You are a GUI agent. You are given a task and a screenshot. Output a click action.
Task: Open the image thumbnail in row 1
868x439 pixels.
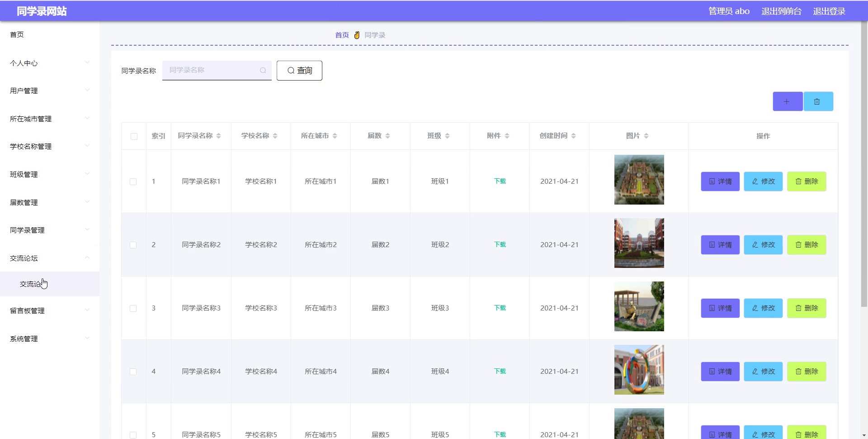tap(639, 180)
